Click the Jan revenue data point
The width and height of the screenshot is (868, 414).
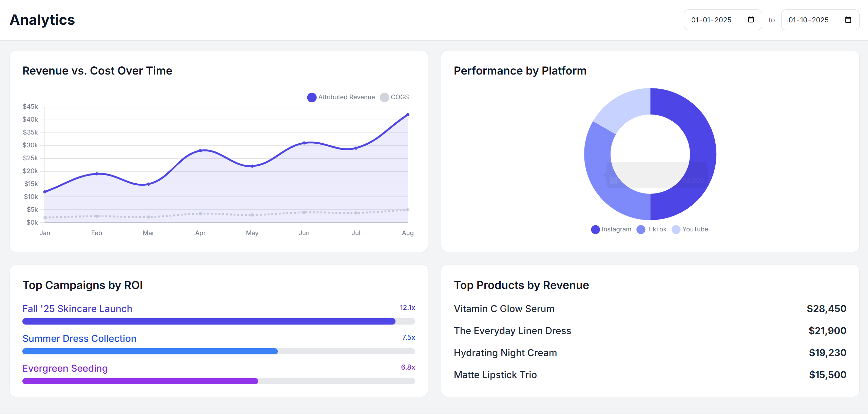tap(45, 192)
